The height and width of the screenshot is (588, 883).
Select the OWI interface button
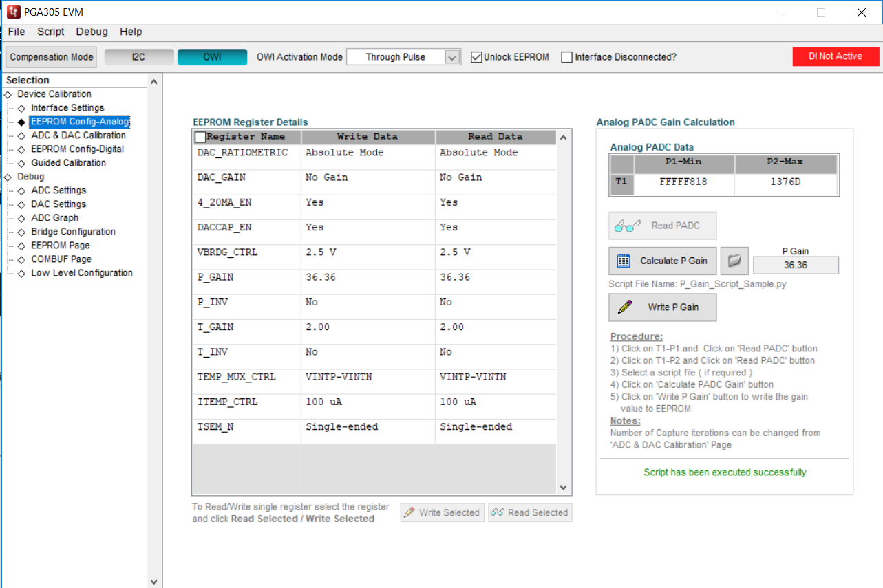tap(212, 57)
